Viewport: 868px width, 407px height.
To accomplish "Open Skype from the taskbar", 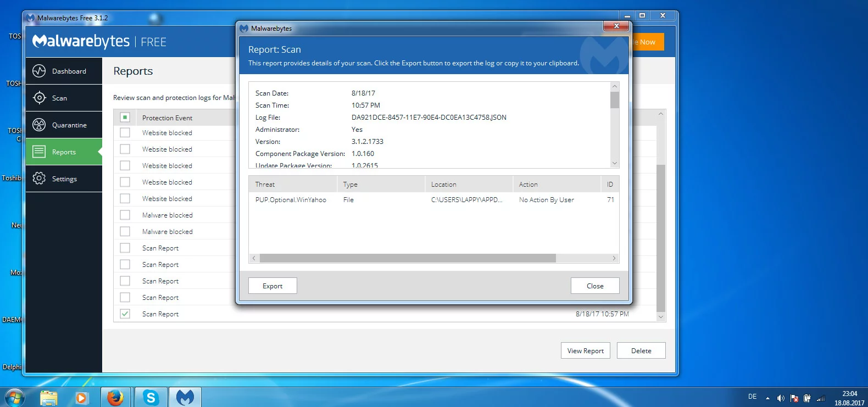I will [151, 397].
